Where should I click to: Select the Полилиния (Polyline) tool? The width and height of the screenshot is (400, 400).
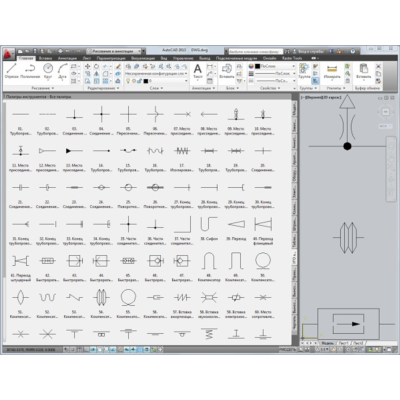30,71
